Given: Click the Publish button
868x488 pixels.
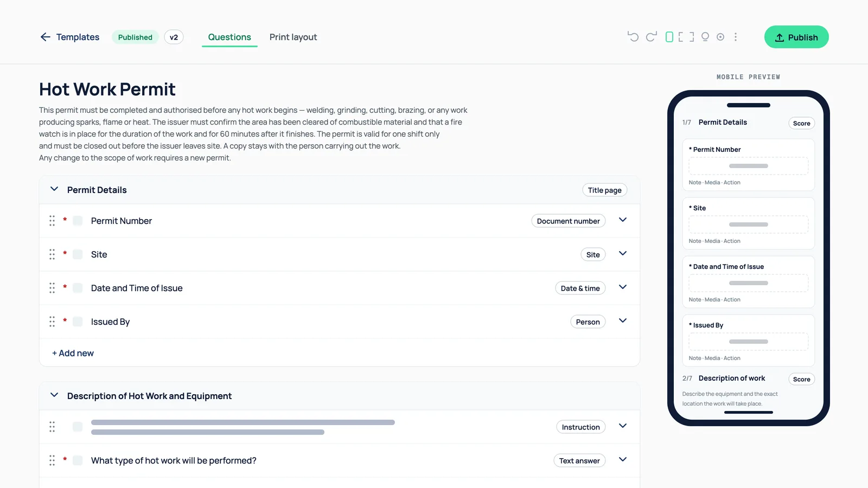Looking at the screenshot, I should click(796, 37).
